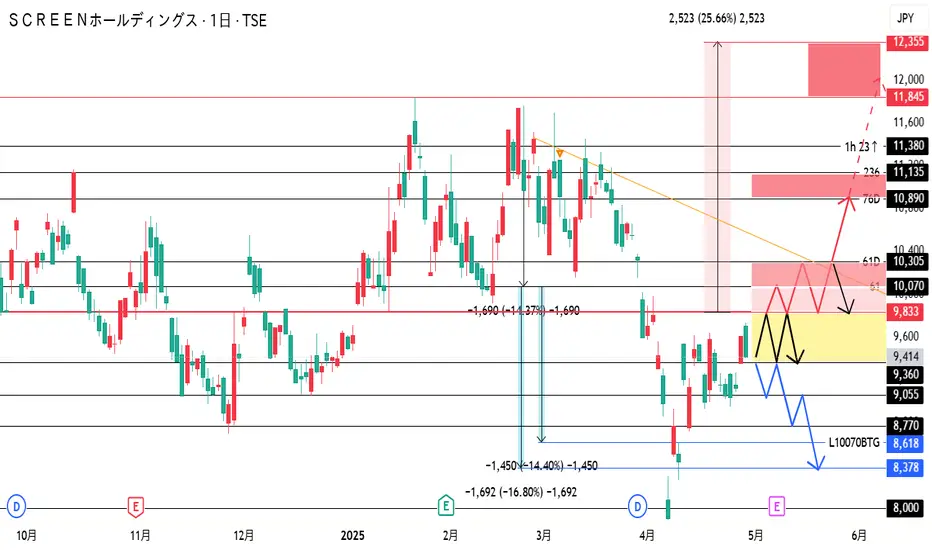The width and height of the screenshot is (932, 550).
Task: Click the red E earnings marker near 11月
Action: tap(136, 507)
